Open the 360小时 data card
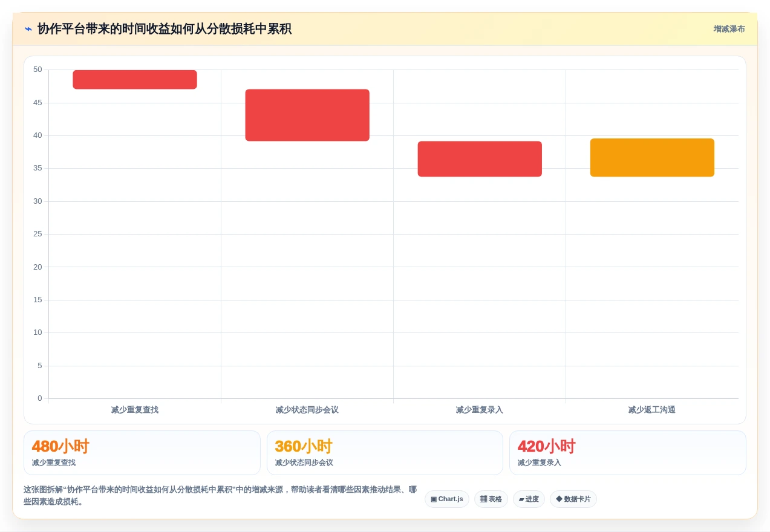The width and height of the screenshot is (770, 532). [x=385, y=453]
